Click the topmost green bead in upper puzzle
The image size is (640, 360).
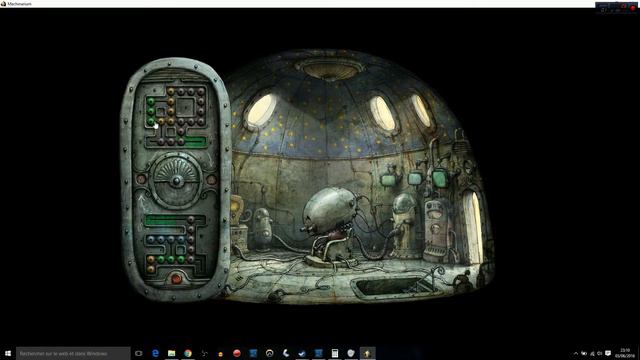(151, 101)
